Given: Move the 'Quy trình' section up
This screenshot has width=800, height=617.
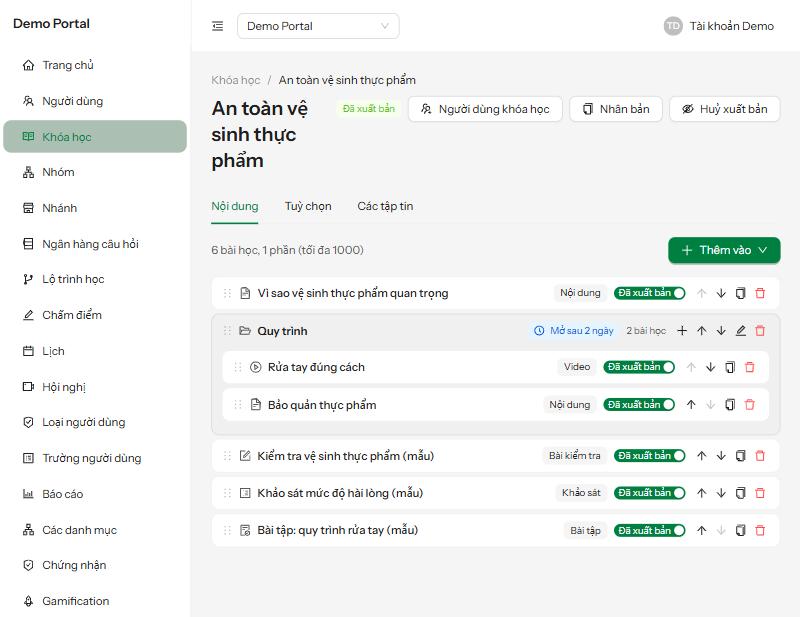Looking at the screenshot, I should 702,331.
